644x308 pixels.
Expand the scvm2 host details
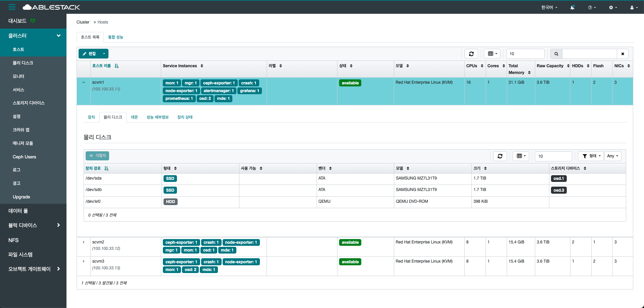point(84,242)
